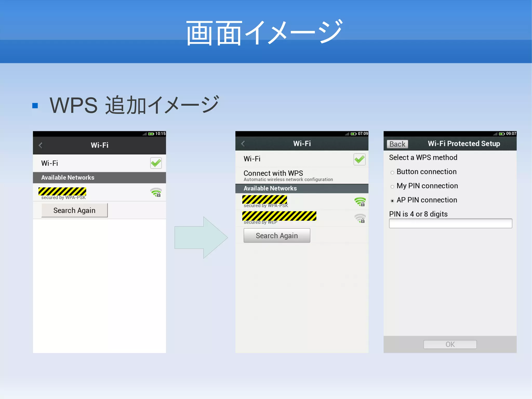The width and height of the screenshot is (532, 399).
Task: Click the 10:15 clock in status bar
Action: point(160,134)
